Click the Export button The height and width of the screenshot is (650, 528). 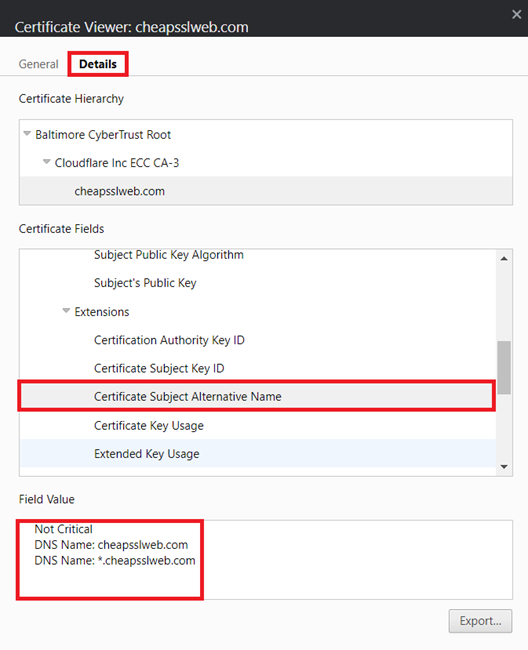click(480, 621)
